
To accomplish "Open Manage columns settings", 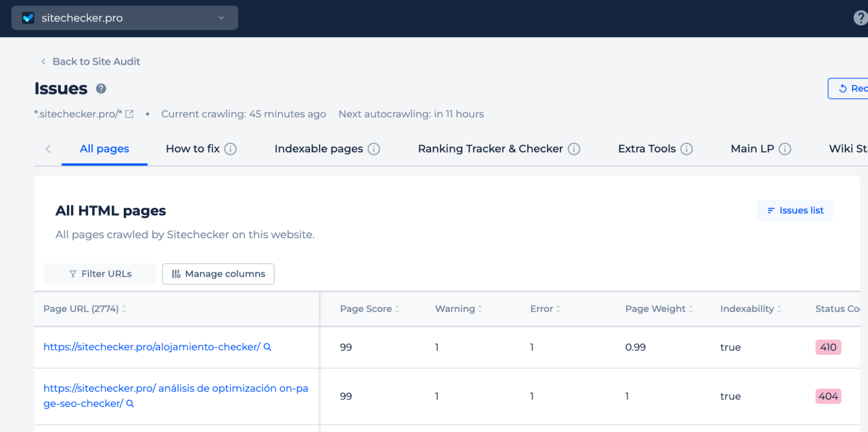I will click(x=218, y=274).
